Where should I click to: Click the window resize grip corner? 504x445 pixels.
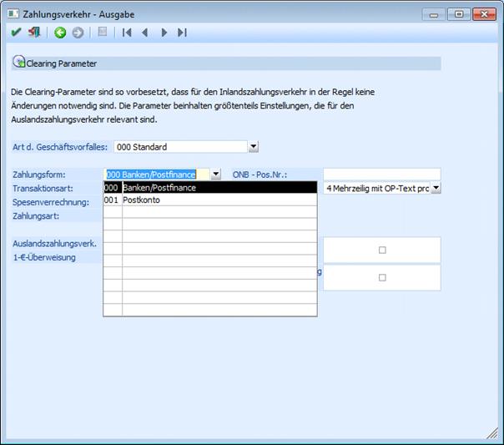[492, 433]
